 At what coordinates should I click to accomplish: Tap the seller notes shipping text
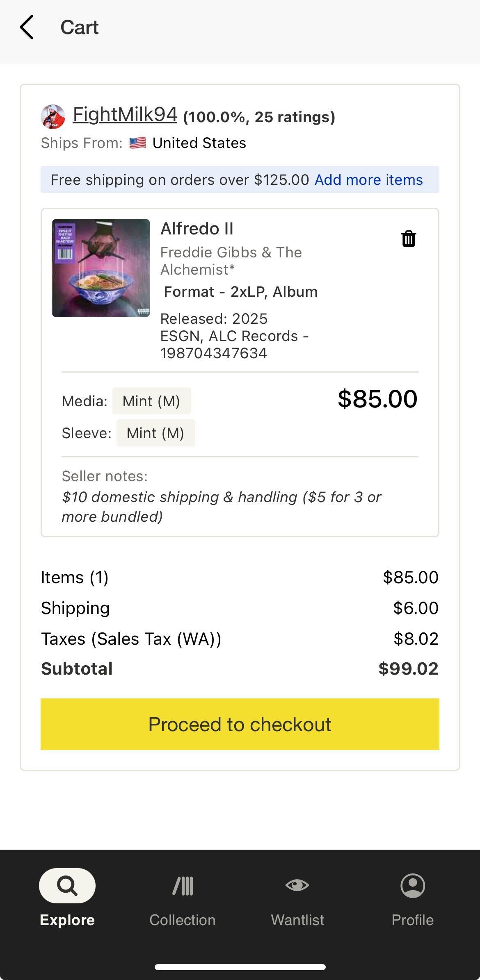point(222,507)
